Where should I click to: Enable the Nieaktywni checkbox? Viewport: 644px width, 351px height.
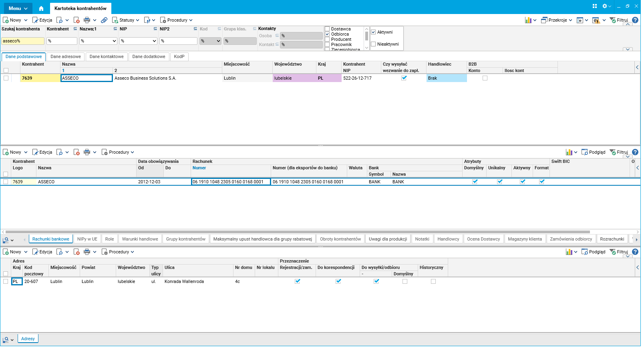(x=373, y=44)
